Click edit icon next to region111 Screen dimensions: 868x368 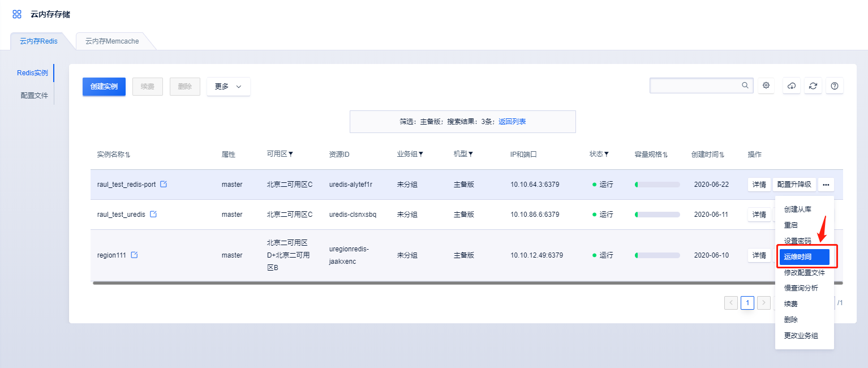click(x=134, y=255)
